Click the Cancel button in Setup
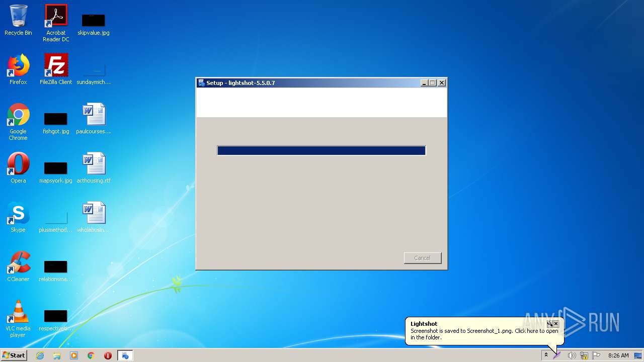 [423, 258]
